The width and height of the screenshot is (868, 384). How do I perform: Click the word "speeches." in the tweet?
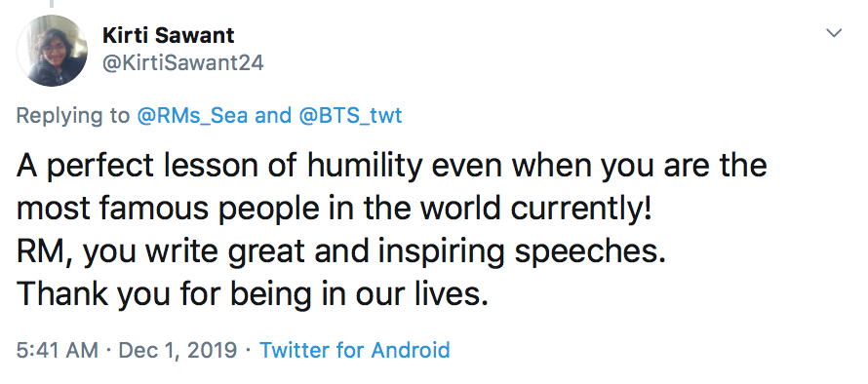590,252
